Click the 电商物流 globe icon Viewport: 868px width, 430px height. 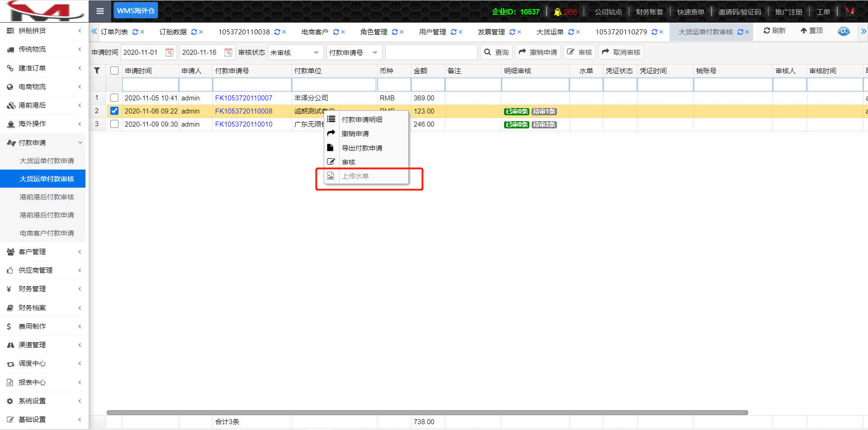pyautogui.click(x=10, y=87)
